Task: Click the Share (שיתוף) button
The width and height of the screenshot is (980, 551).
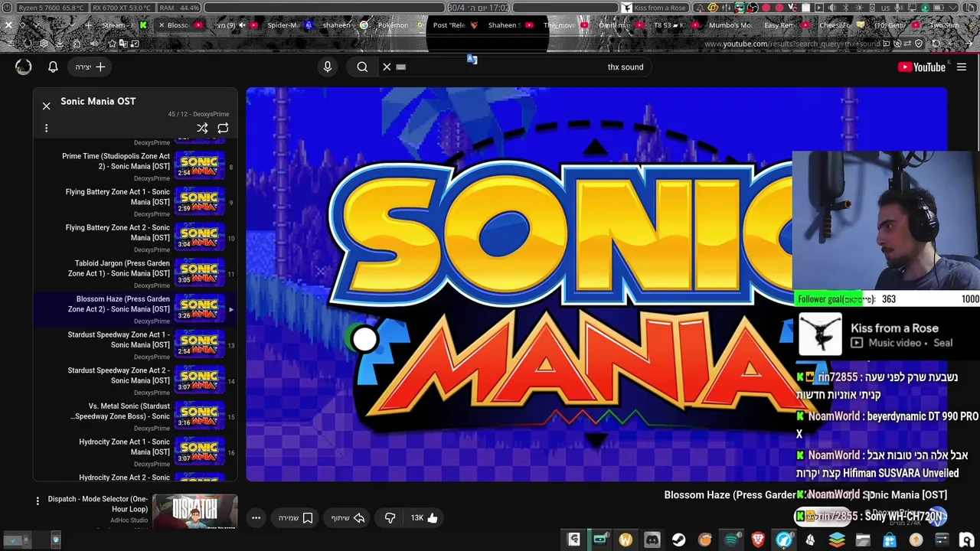Action: pyautogui.click(x=347, y=518)
